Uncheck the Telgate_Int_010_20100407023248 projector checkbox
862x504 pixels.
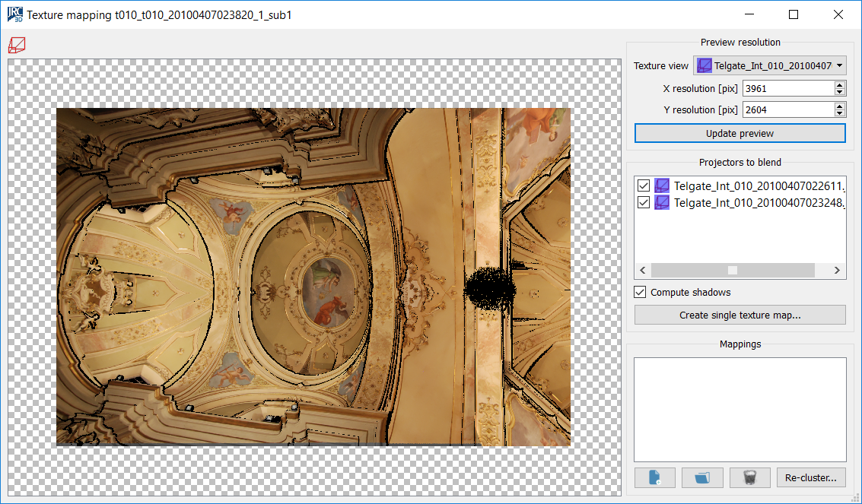tap(643, 202)
